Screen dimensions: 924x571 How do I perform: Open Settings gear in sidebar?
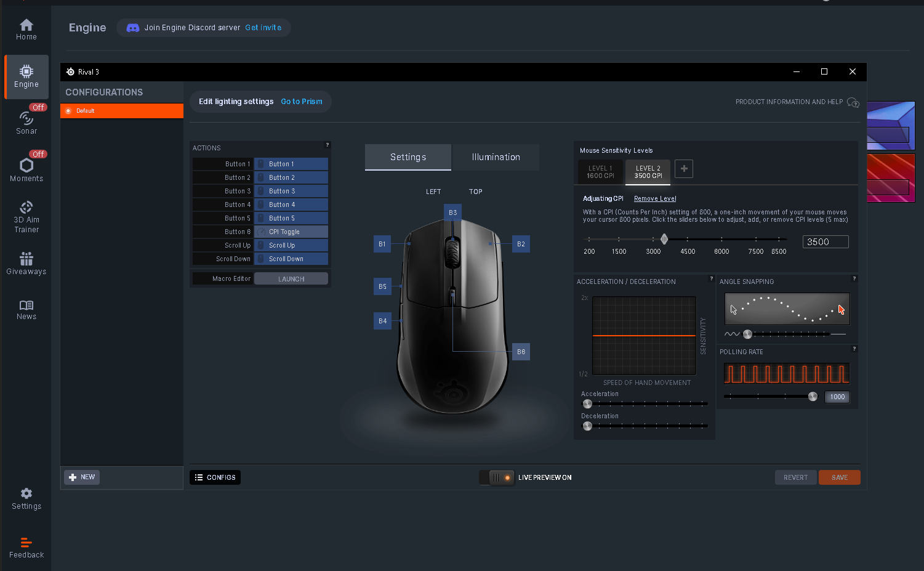[26, 499]
